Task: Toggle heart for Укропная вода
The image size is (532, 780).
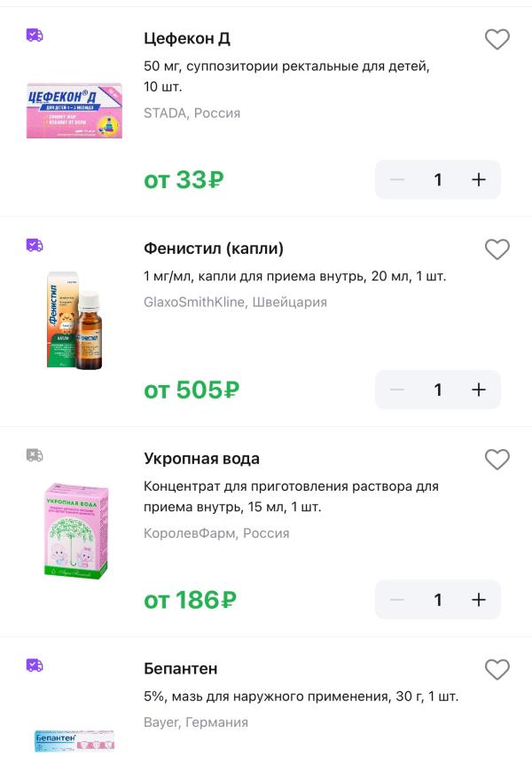Action: coord(497,460)
